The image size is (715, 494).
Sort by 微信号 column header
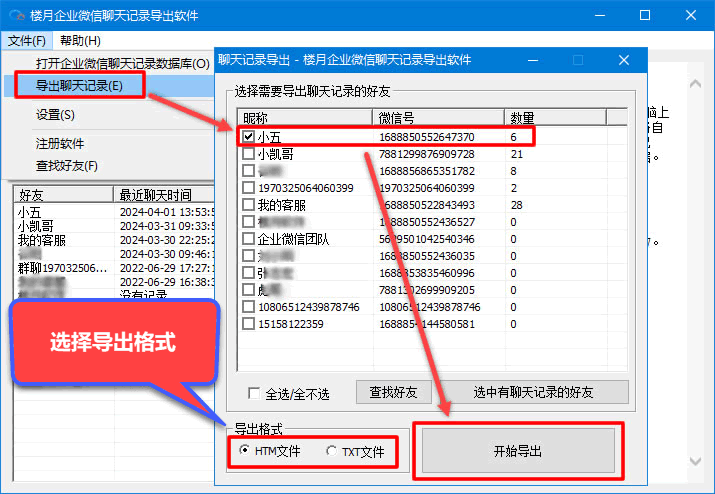point(438,118)
